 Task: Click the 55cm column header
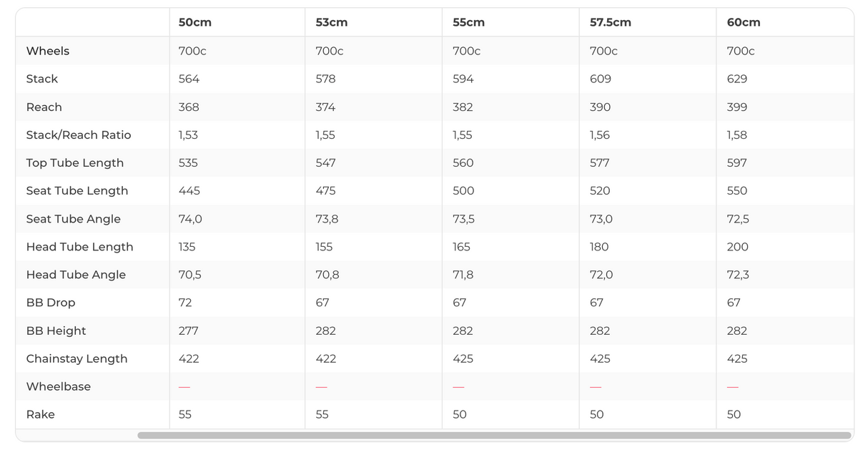click(468, 22)
